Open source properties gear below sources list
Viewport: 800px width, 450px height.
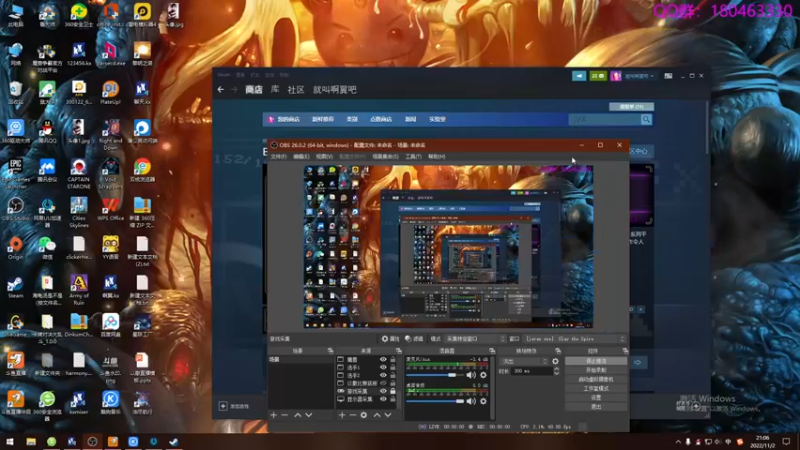tap(364, 415)
